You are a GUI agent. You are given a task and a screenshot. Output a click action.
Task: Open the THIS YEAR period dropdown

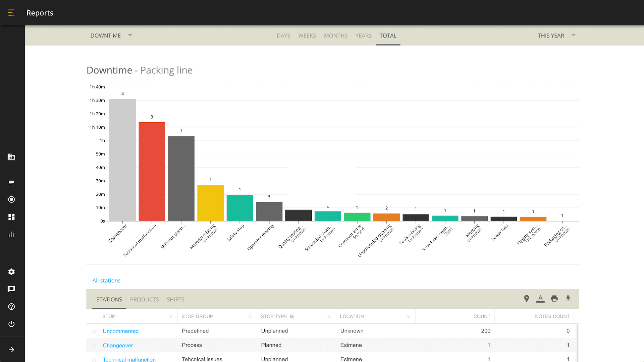pos(556,35)
